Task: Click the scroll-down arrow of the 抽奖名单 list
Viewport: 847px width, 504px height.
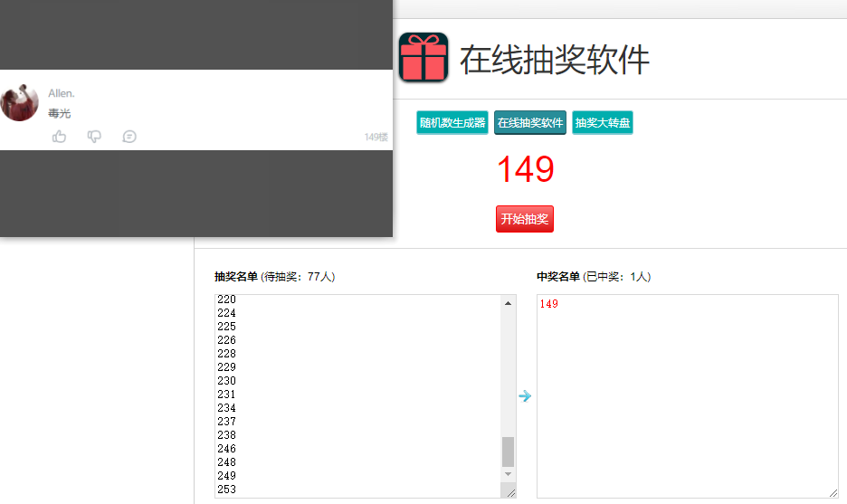Action: click(x=508, y=474)
